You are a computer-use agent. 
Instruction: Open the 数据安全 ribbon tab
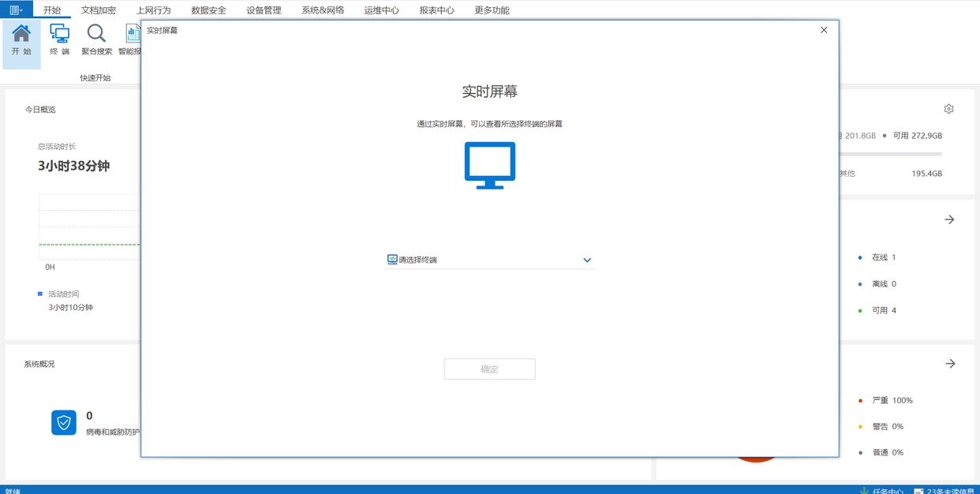coord(208,10)
